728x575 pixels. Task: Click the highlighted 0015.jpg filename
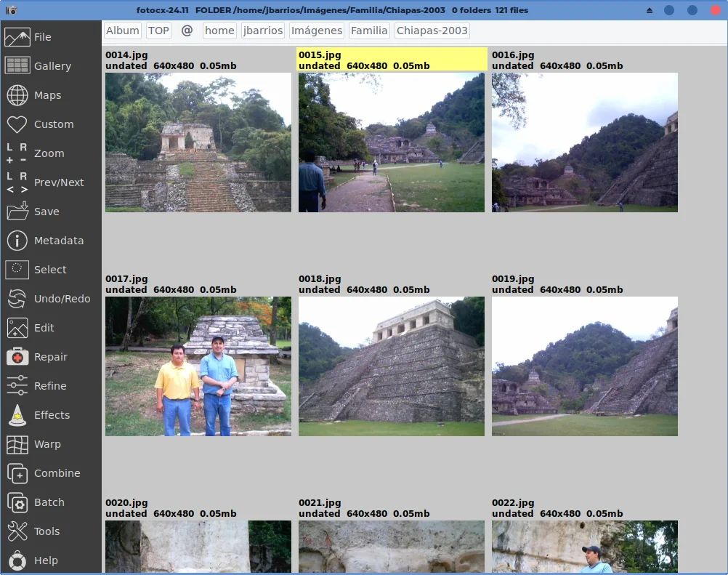point(320,55)
